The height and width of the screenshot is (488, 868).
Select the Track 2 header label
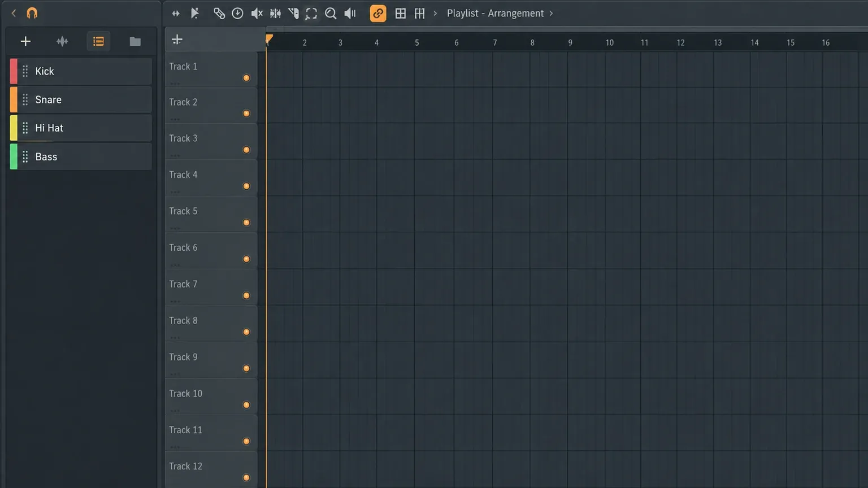[x=183, y=102]
